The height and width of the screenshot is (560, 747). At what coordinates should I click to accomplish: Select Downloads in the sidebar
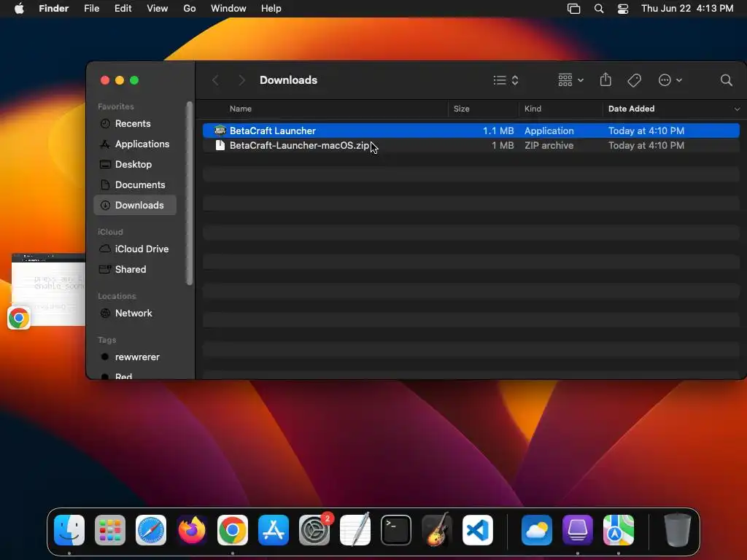point(135,205)
